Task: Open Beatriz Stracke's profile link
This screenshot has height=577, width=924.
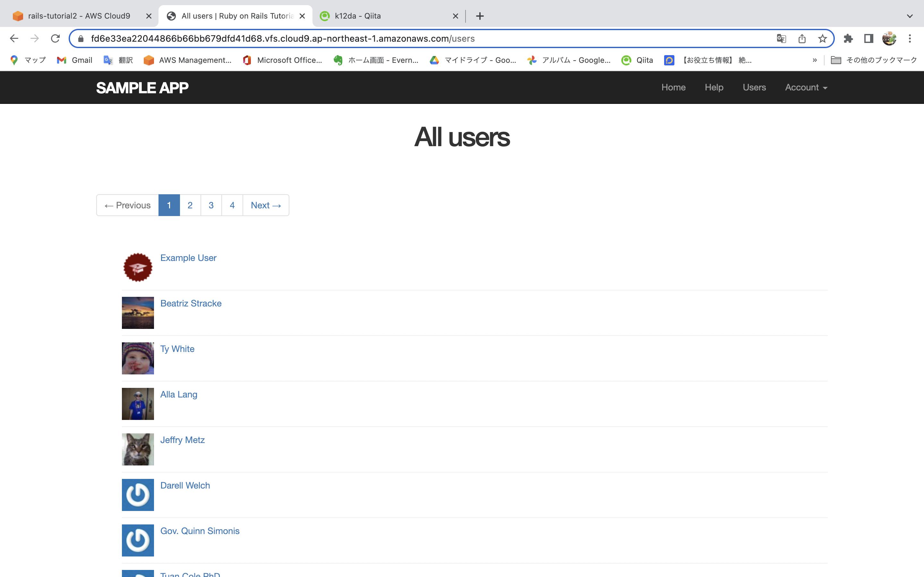Action: click(x=191, y=303)
